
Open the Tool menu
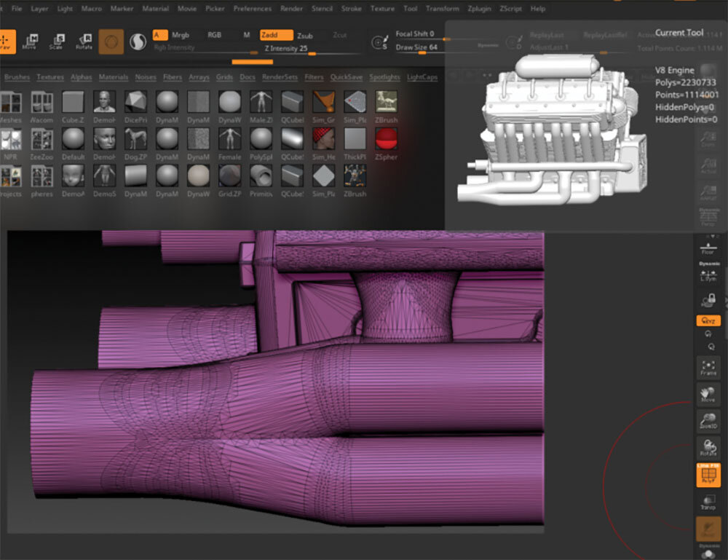(410, 8)
